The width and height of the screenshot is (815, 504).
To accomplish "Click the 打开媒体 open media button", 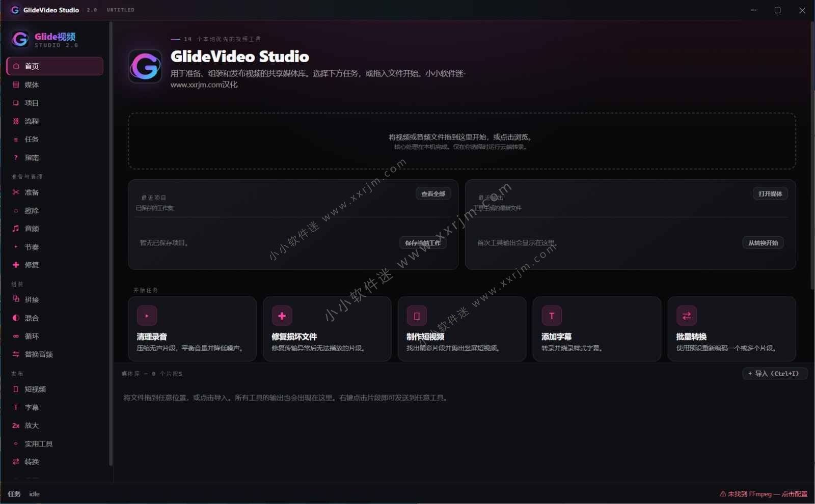I will point(770,193).
